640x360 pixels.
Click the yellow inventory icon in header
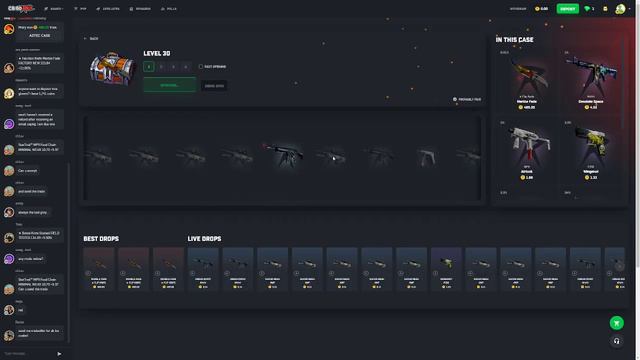coord(605,9)
